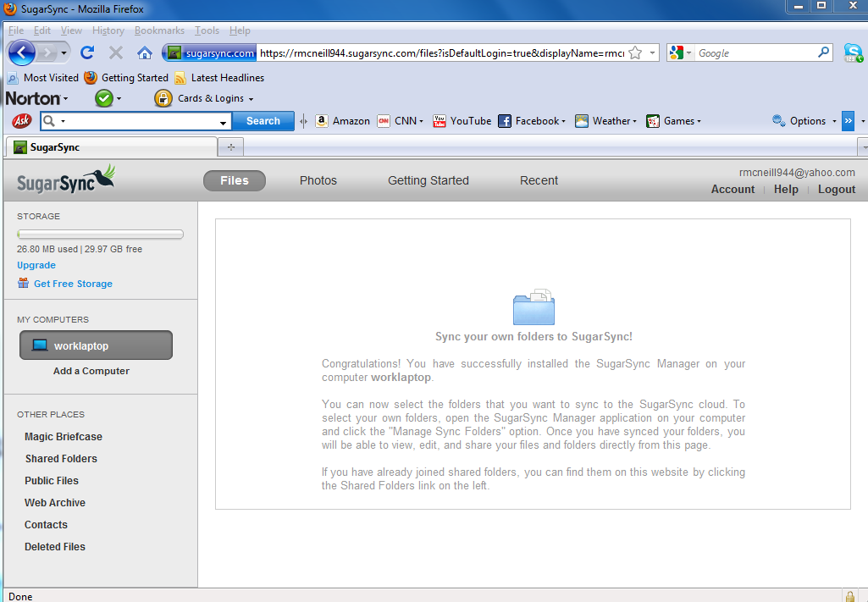Reload the page with the refresh icon
The image size is (868, 602).
point(86,52)
